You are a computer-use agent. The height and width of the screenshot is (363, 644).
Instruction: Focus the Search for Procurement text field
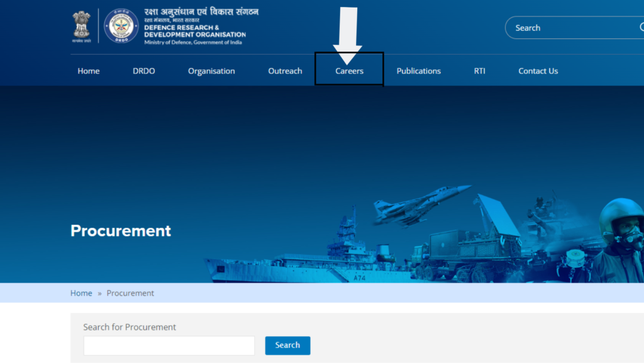pos(169,345)
